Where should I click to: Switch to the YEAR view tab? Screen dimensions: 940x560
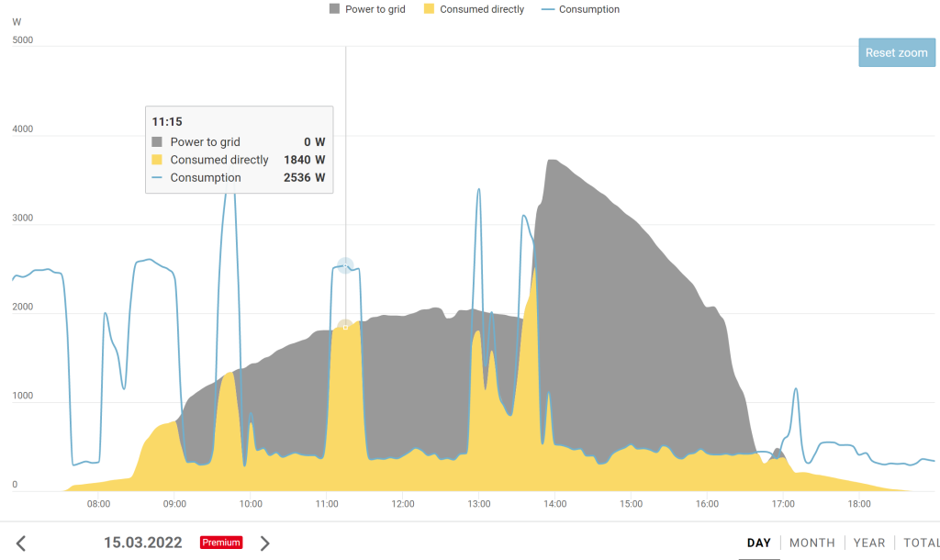(x=869, y=543)
